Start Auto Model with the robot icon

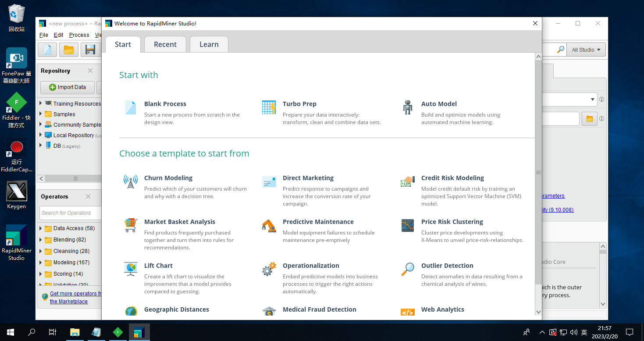click(408, 107)
